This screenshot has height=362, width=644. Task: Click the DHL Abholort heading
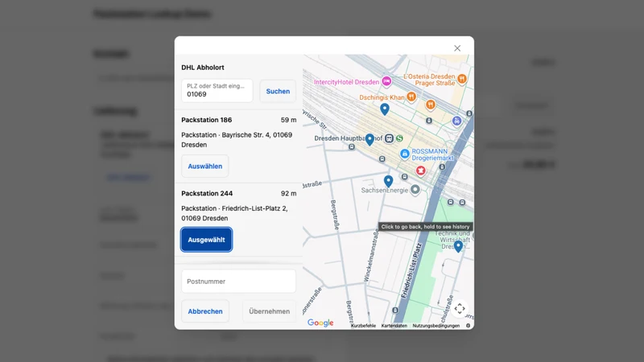pyautogui.click(x=203, y=68)
